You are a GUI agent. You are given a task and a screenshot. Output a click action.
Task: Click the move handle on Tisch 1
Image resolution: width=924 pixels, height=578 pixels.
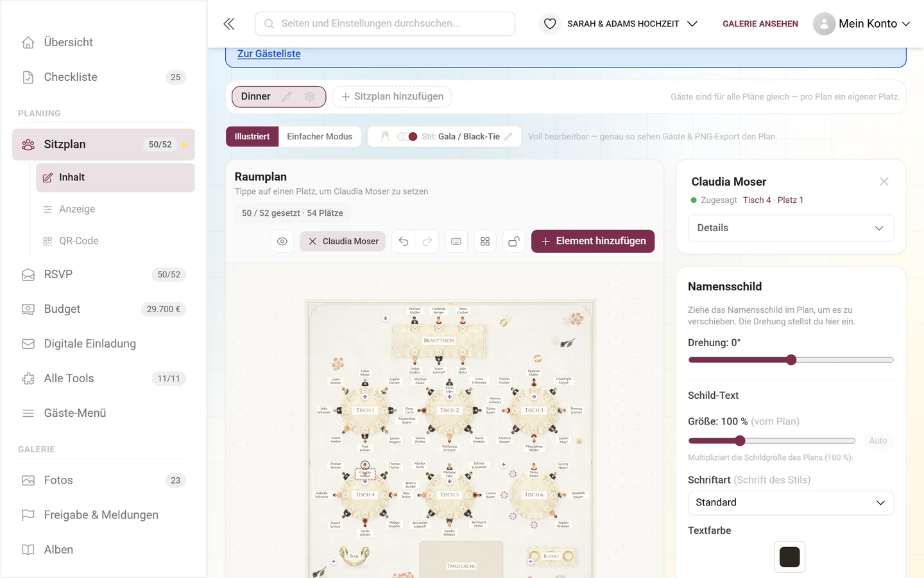coord(365,397)
